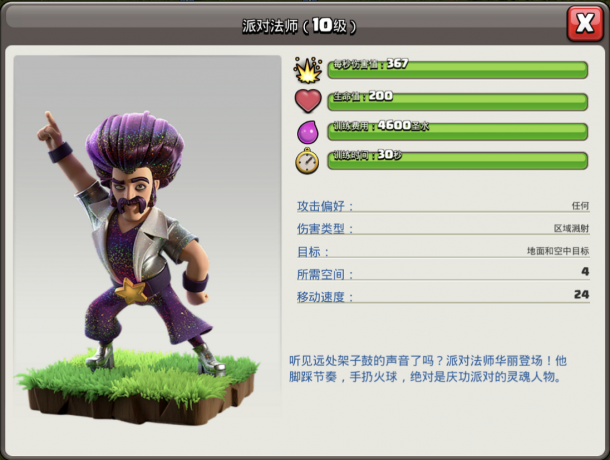
Task: Click the wizard's gold star belt buckle
Action: click(x=131, y=291)
